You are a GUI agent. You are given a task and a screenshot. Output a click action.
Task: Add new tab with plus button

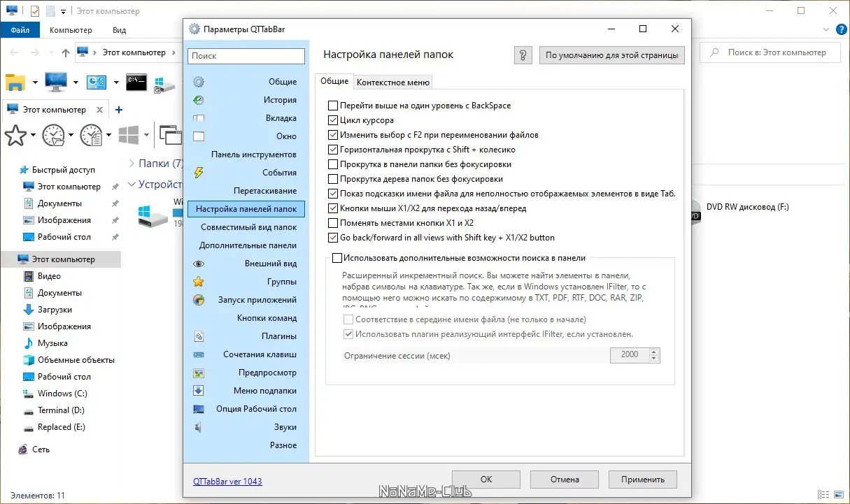pyautogui.click(x=119, y=110)
